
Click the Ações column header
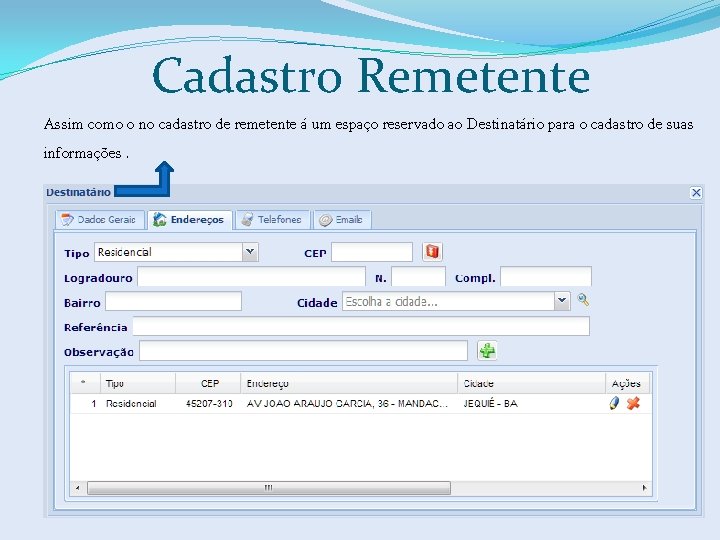(627, 383)
